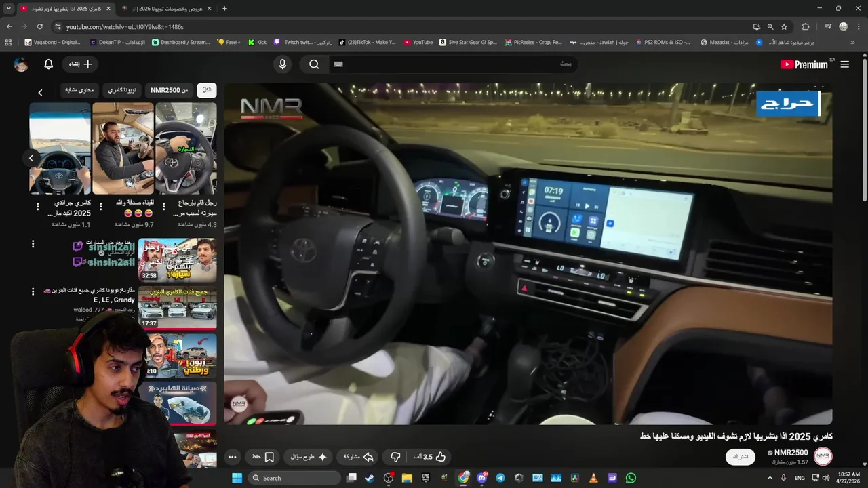Viewport: 868px width, 488px height.
Task: Start voice search with microphone icon
Action: [x=283, y=64]
